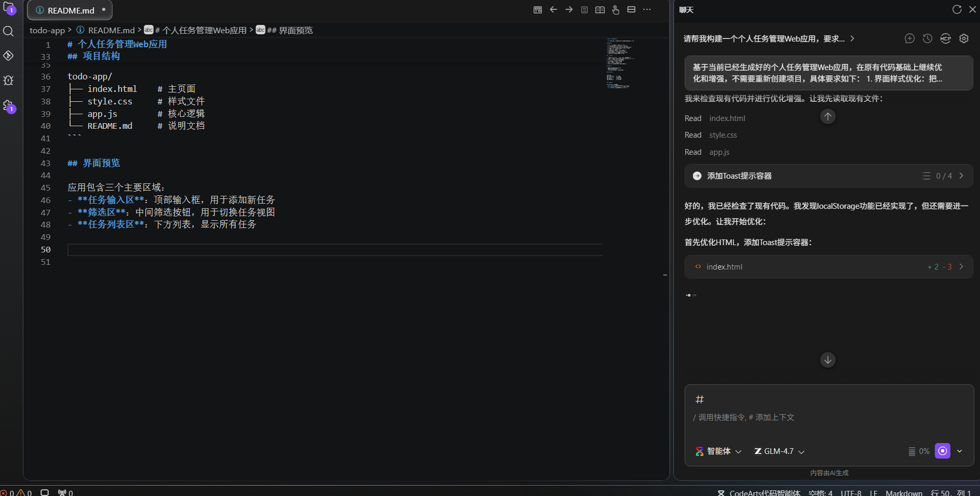Screen dimensions: 980x496
Task: Click the ports broadcast icon in status bar
Action: [65, 492]
